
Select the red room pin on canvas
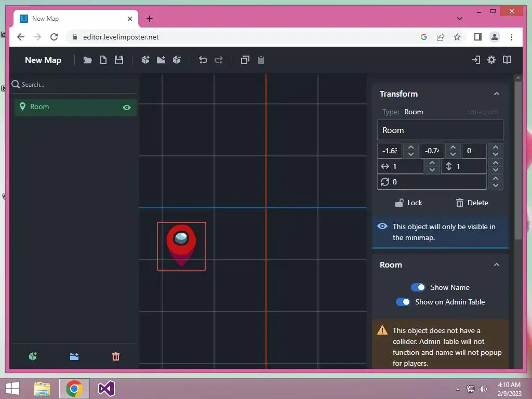[x=181, y=246]
